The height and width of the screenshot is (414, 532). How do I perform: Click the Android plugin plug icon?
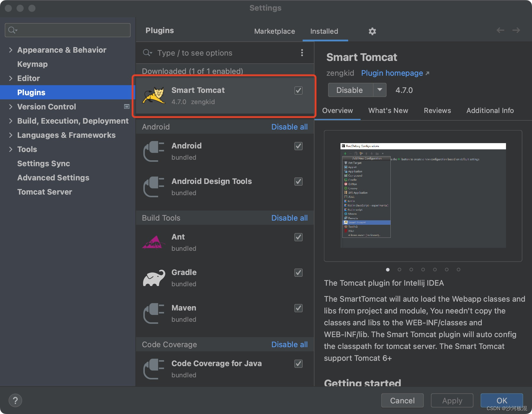[154, 151]
